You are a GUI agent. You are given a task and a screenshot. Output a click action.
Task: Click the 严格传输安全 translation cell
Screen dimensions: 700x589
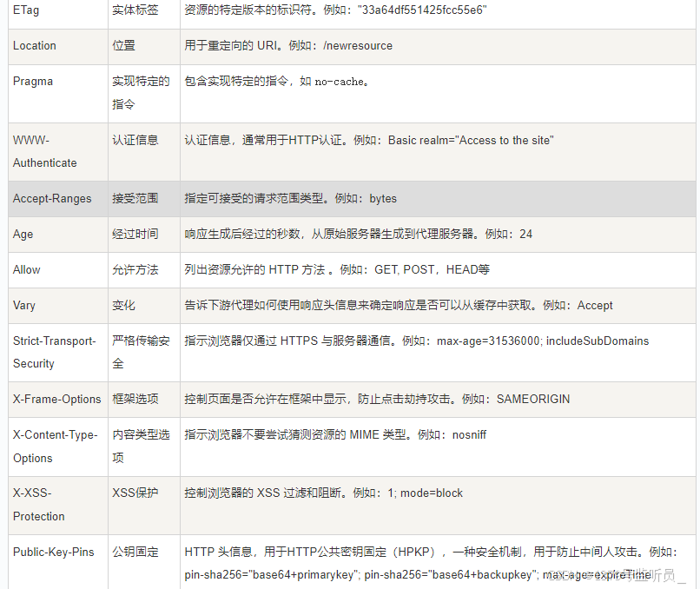(144, 353)
